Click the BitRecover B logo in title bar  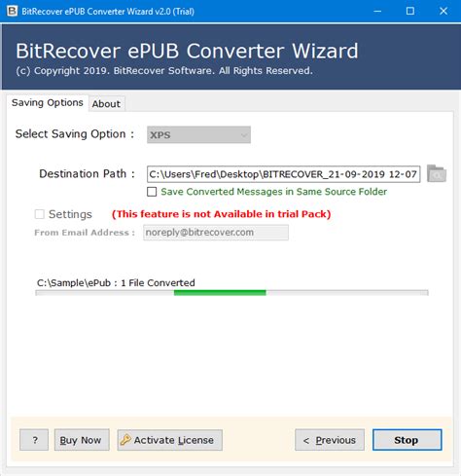click(12, 11)
